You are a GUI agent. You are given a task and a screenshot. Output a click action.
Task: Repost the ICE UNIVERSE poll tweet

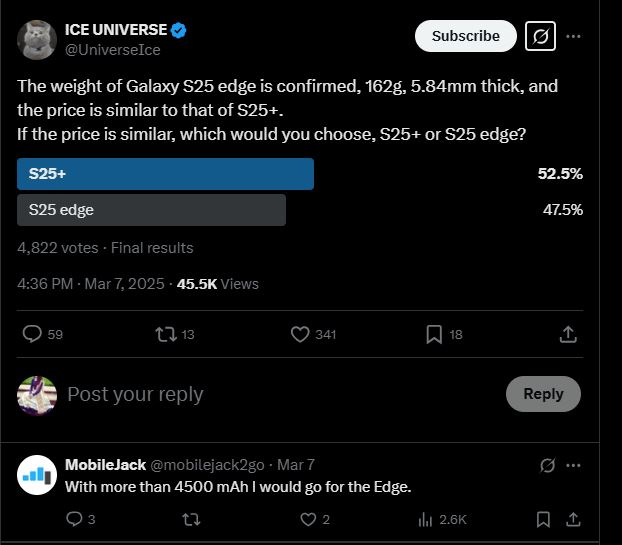[x=165, y=334]
